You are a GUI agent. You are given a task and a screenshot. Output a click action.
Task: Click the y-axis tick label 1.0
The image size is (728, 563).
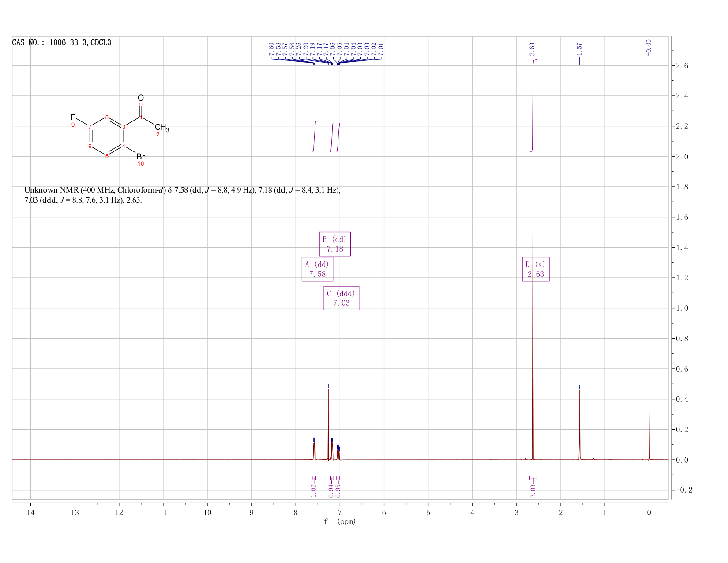click(x=682, y=308)
